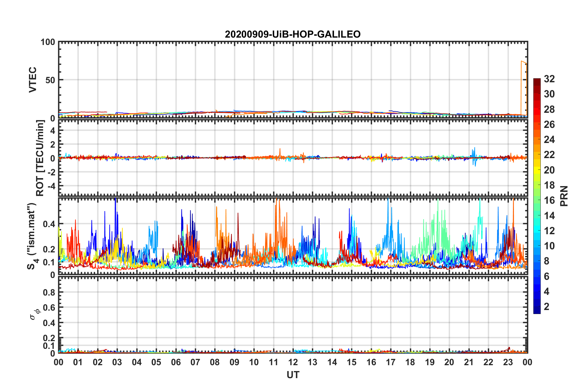The width and height of the screenshot is (586, 392).
Task: Select x-axis hour label 15
Action: [352, 362]
